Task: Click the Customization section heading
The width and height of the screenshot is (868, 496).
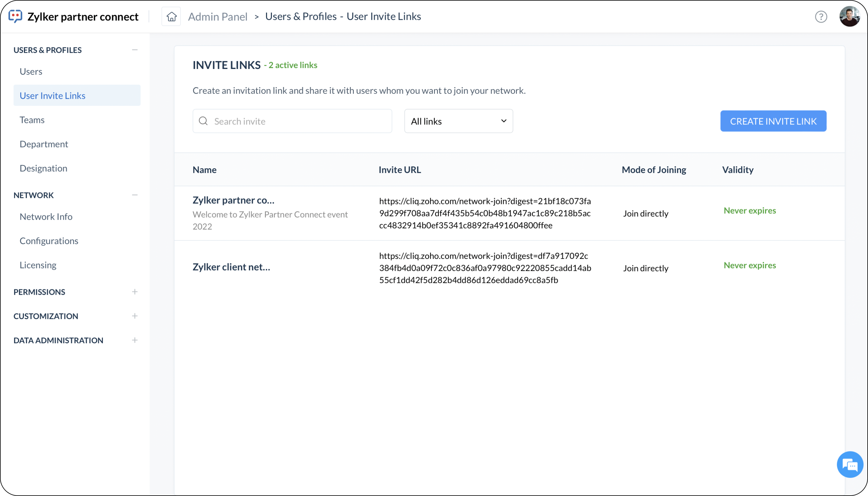Action: pyautogui.click(x=46, y=316)
